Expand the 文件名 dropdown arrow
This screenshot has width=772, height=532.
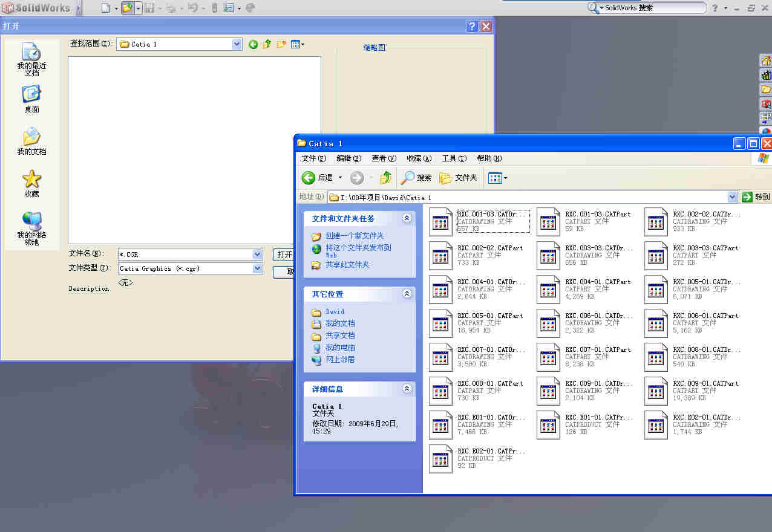(258, 255)
